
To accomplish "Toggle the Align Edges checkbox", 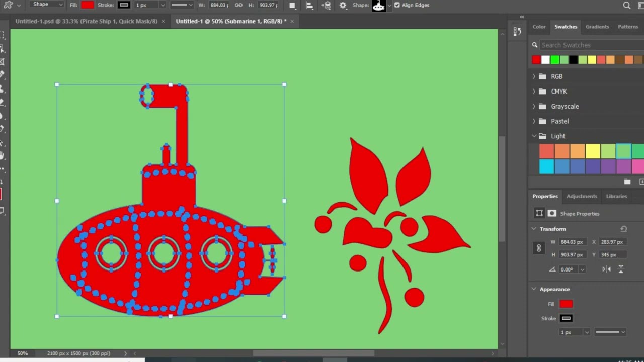I will pos(397,5).
